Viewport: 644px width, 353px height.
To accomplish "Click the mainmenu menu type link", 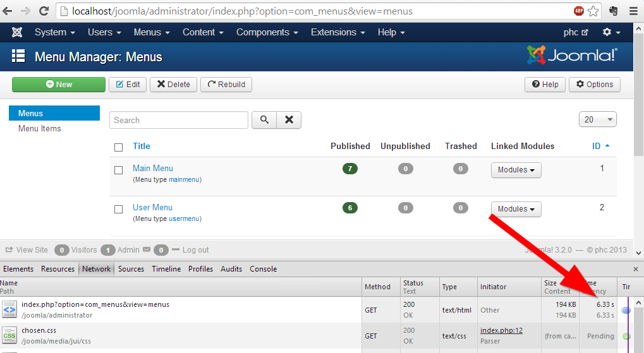I will (184, 180).
